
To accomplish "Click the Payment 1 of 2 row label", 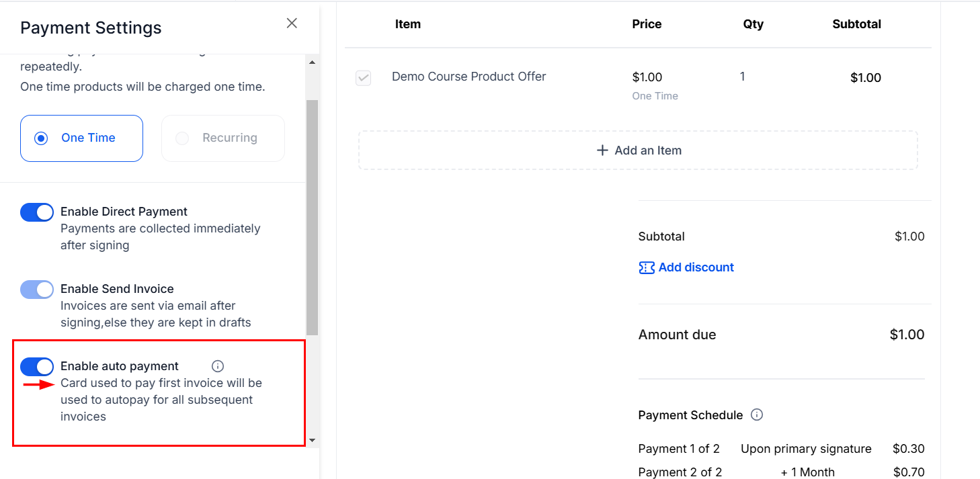I will (679, 449).
